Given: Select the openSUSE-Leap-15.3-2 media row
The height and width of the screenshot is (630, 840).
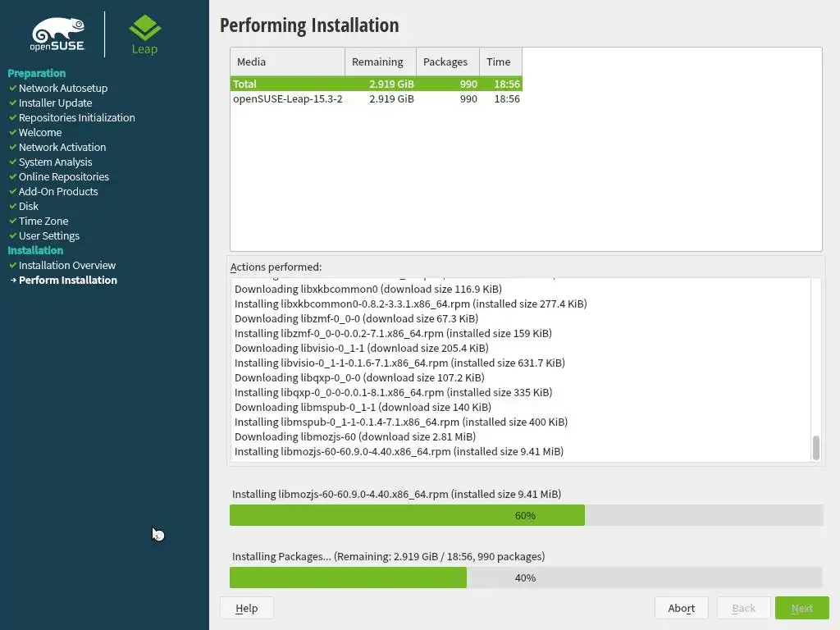Looking at the screenshot, I should pos(376,98).
